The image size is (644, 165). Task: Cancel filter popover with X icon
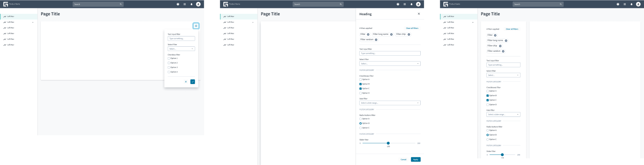click(x=186, y=82)
